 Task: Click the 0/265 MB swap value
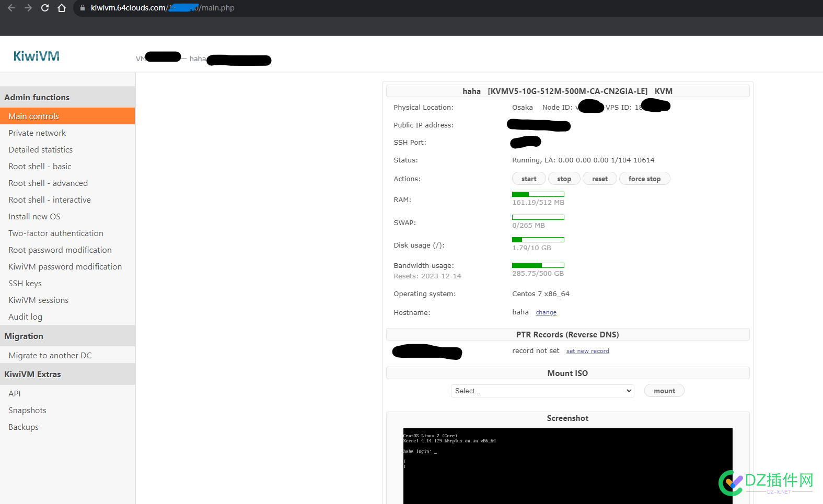coord(528,226)
